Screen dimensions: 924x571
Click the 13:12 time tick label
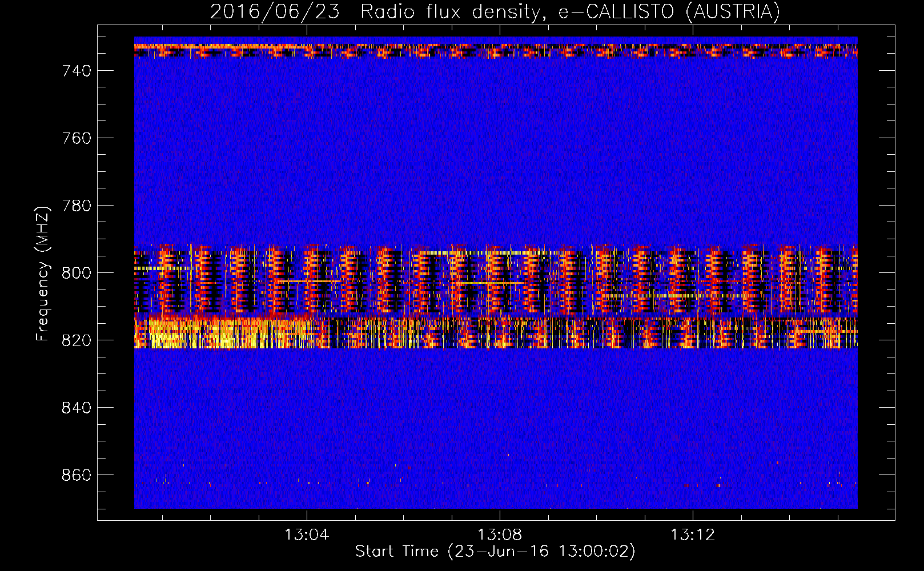[x=693, y=534]
